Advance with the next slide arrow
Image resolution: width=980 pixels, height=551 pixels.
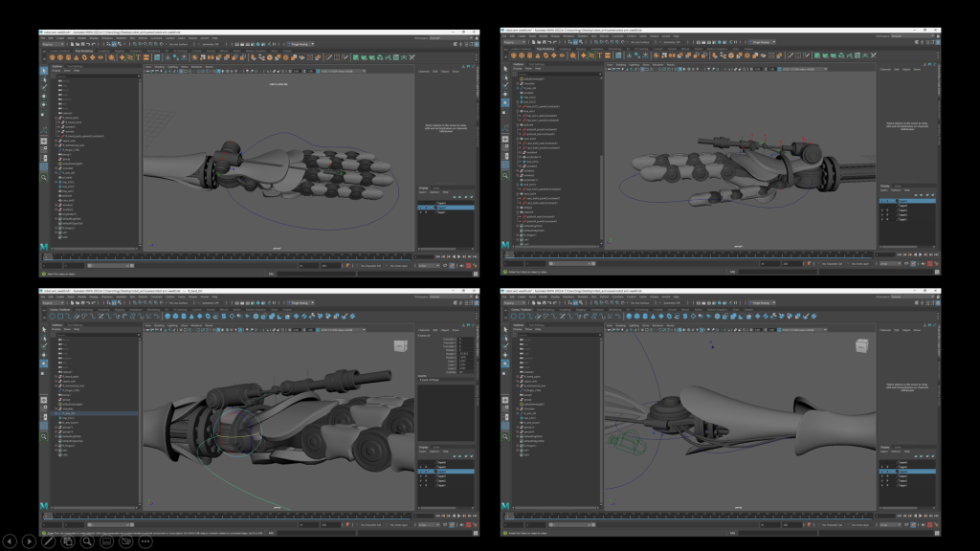coord(29,541)
